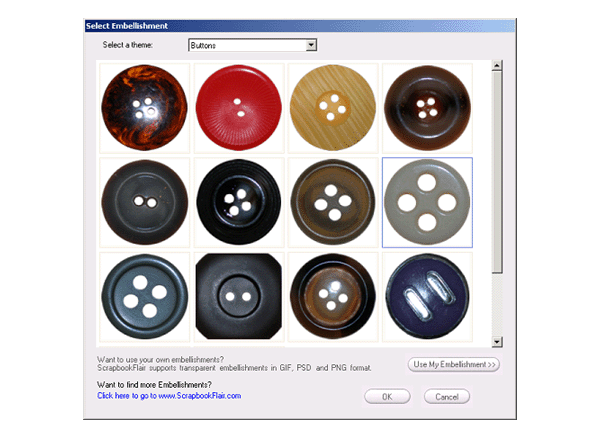This screenshot has height=436, width=600.
Task: Select the light gray large-hole button
Action: [x=427, y=202]
